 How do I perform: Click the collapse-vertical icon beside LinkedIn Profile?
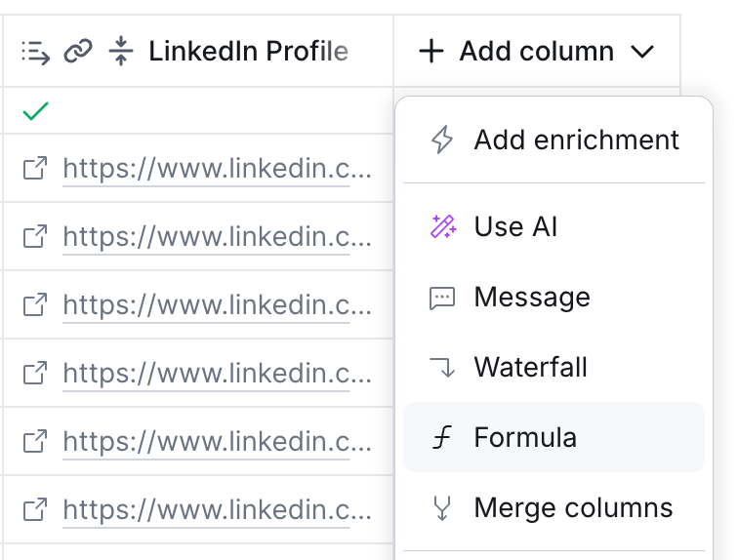pos(121,52)
